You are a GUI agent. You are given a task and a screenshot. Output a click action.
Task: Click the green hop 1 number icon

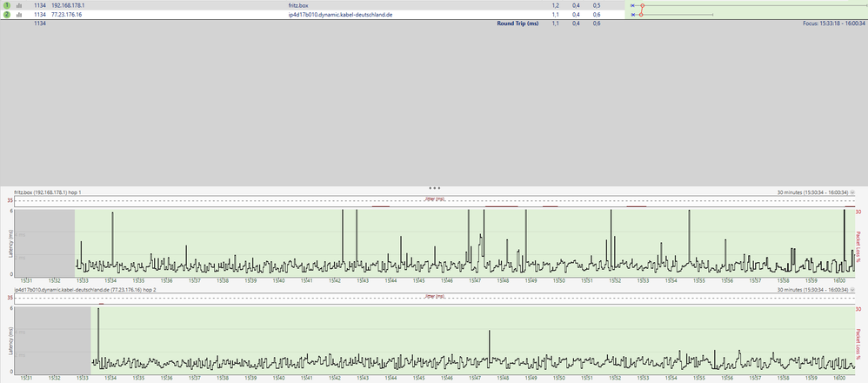[x=6, y=5]
